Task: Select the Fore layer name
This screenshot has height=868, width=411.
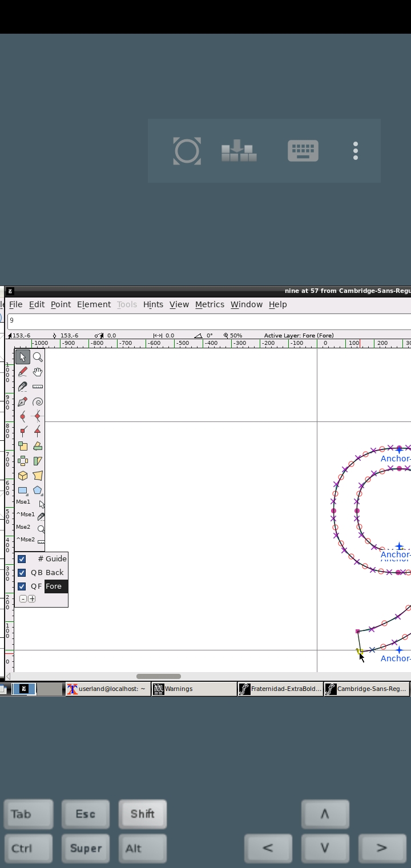Action: pos(55,586)
